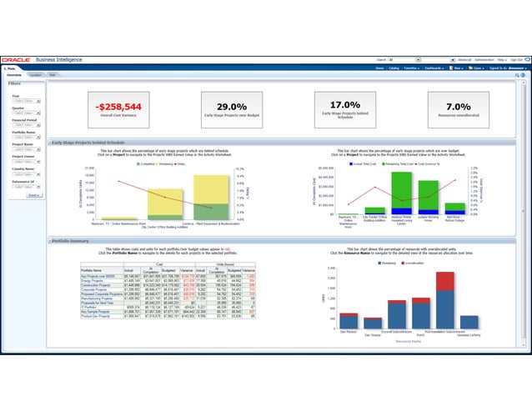The image size is (532, 411).
Task: Collapse the Early Stage Projects behind Schedule section
Action: click(x=50, y=143)
